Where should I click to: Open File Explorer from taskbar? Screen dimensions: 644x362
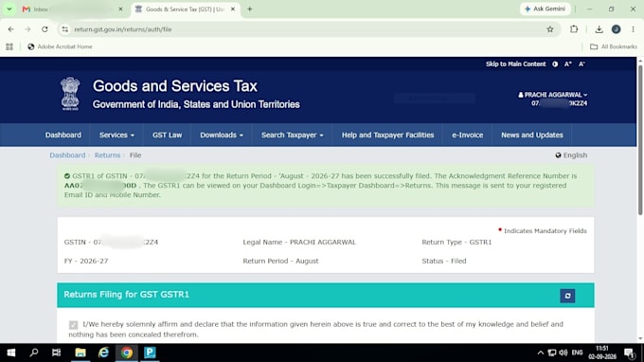(80, 353)
